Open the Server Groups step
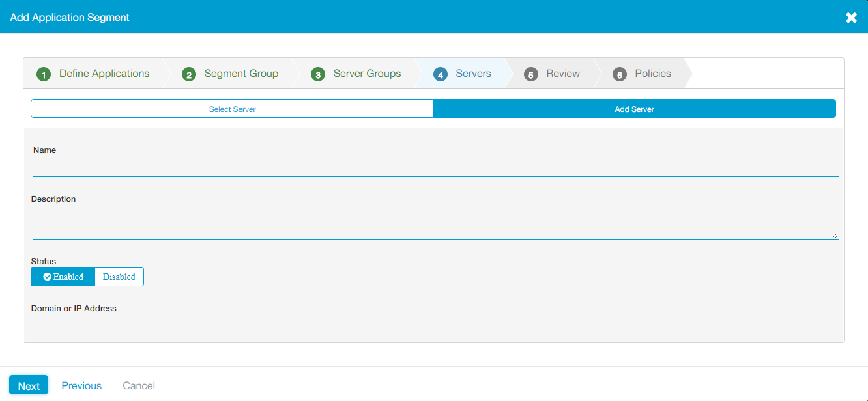 pyautogui.click(x=367, y=74)
